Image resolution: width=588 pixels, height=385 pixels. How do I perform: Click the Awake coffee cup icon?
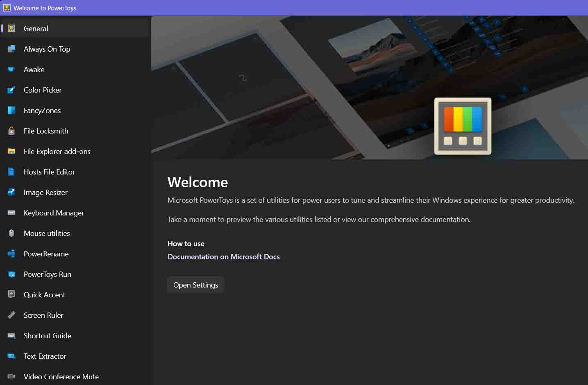click(x=11, y=70)
